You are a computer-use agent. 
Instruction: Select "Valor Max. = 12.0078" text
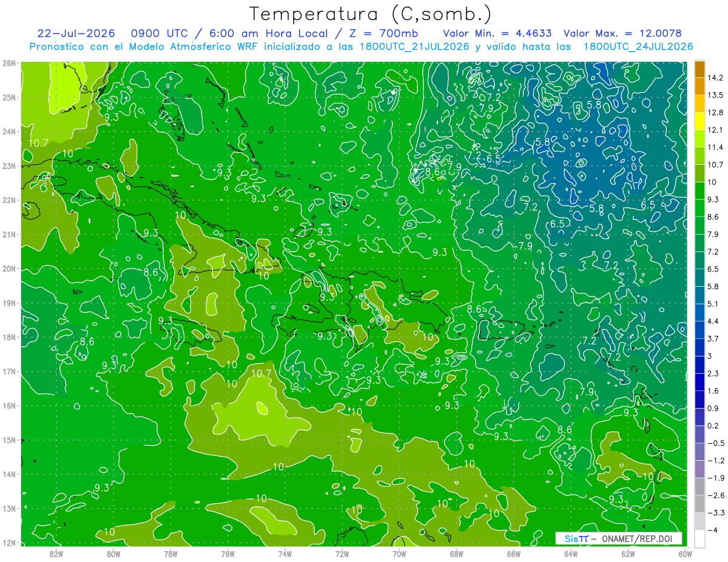pos(622,33)
